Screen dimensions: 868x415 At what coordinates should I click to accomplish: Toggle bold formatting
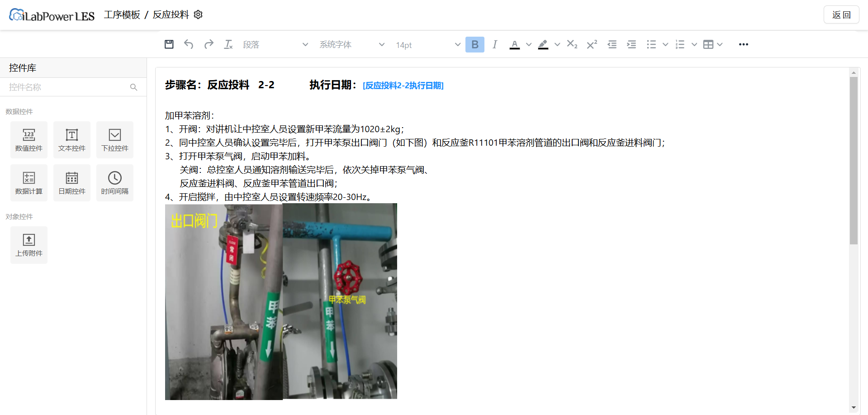(475, 44)
